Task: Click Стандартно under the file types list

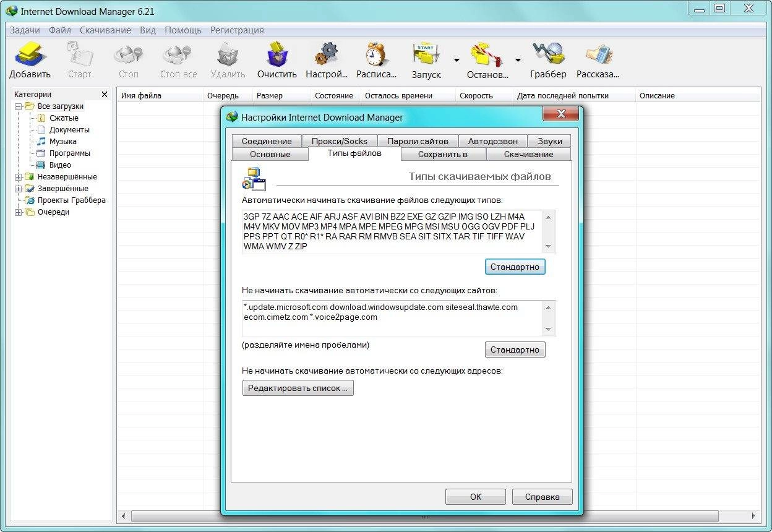Action: pyautogui.click(x=515, y=267)
